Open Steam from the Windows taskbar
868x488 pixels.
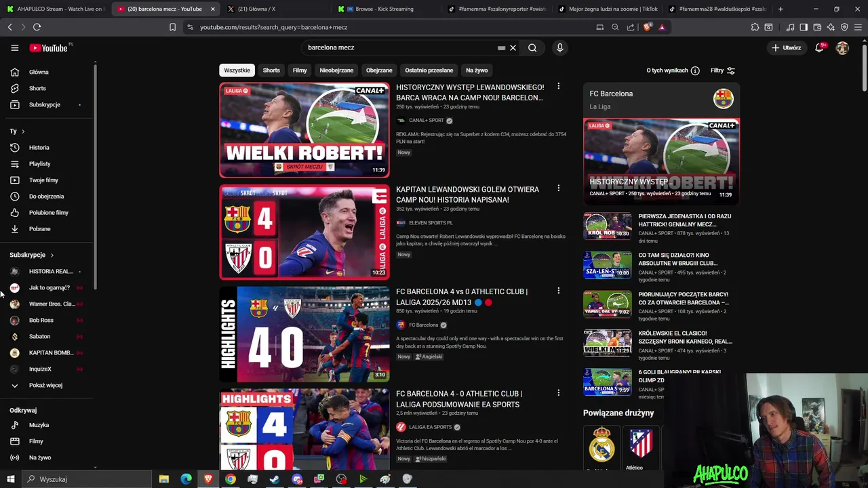point(275,479)
